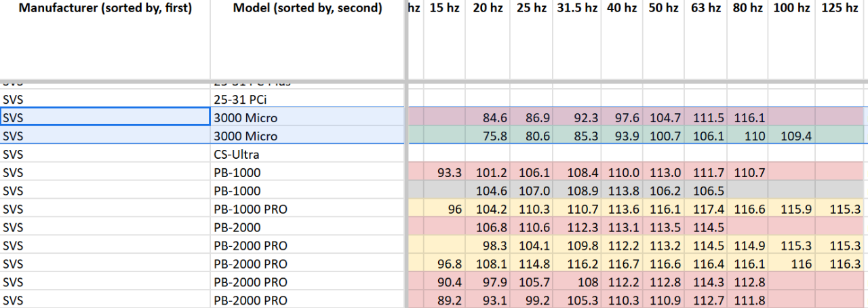Click the 100 hz column header

pos(792,39)
